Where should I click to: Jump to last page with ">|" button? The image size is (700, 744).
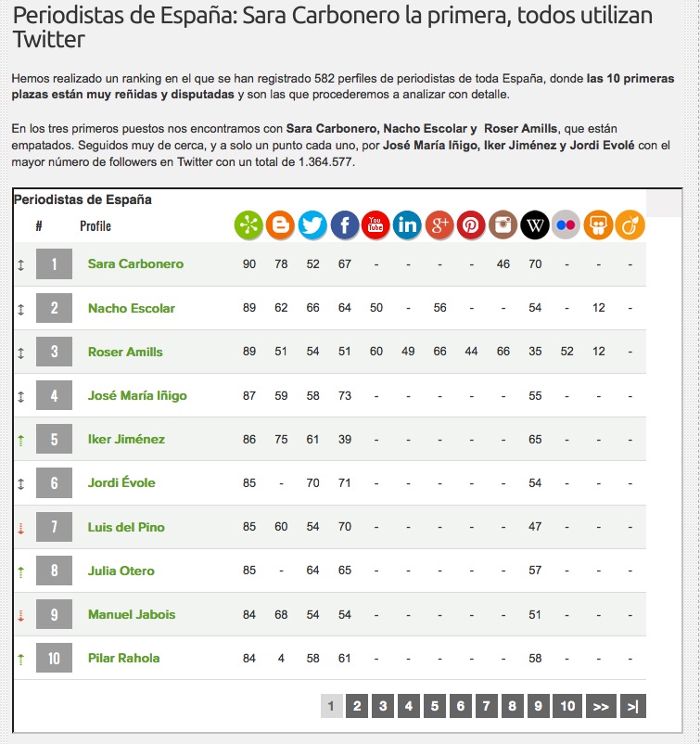(632, 706)
